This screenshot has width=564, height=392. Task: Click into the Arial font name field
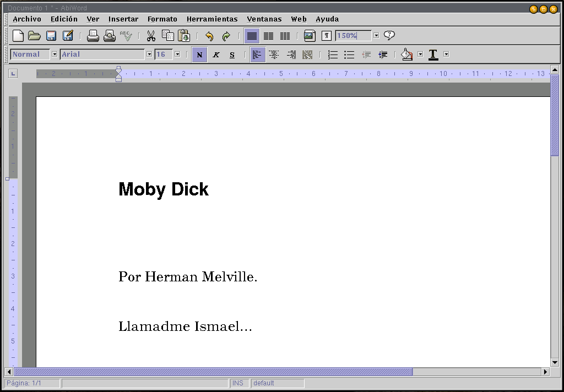click(102, 55)
